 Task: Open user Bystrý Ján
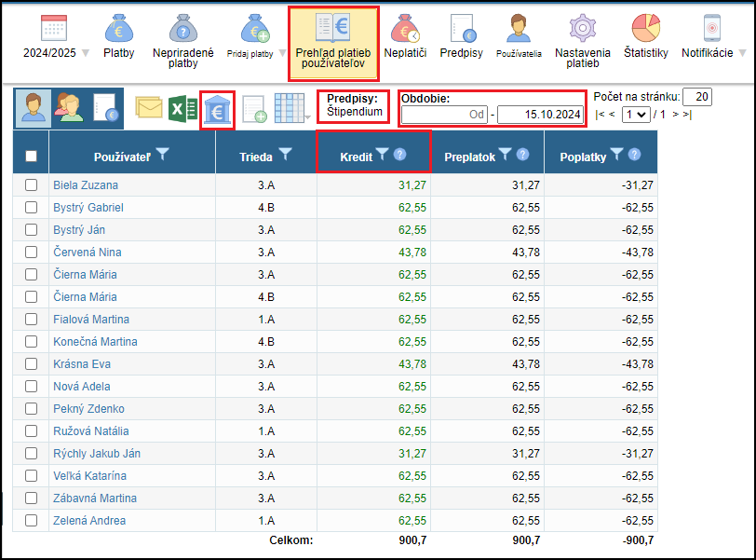coord(79,229)
